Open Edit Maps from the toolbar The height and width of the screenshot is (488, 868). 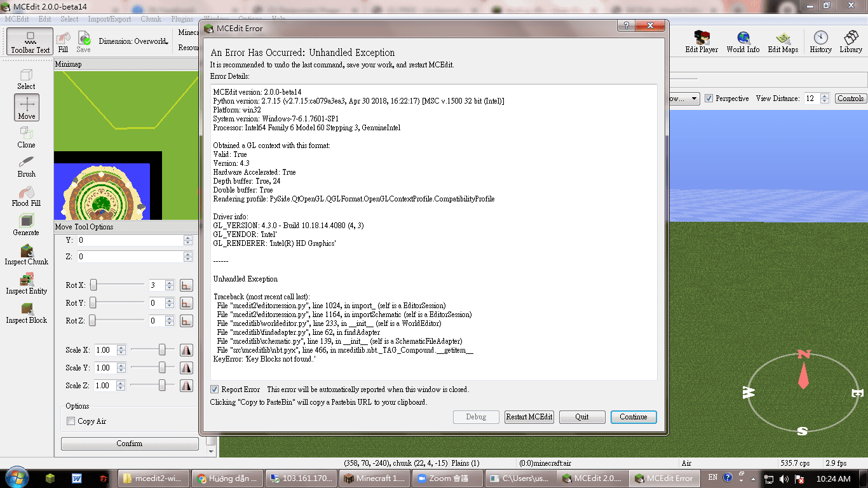(x=783, y=42)
